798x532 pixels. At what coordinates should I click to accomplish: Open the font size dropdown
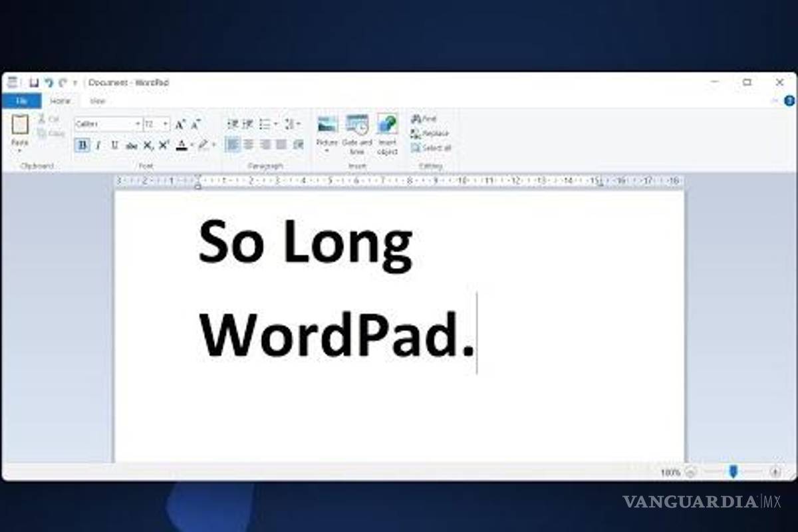click(x=166, y=124)
